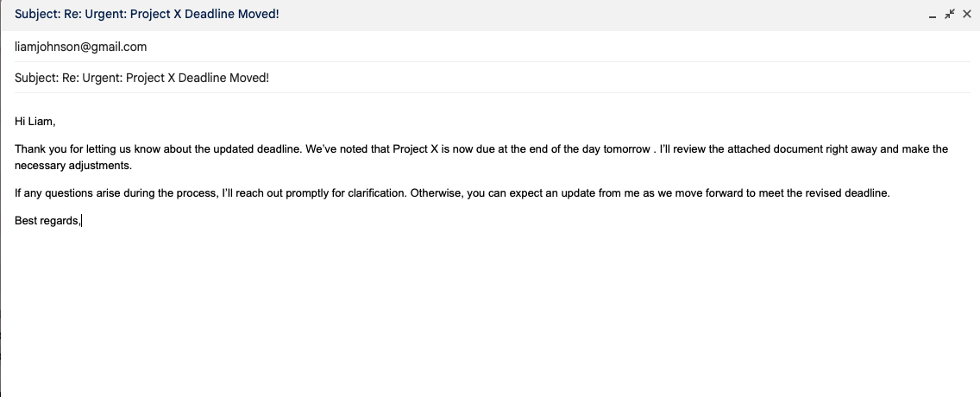
Task: Exit full-screen compose mode
Action: [x=950, y=15]
